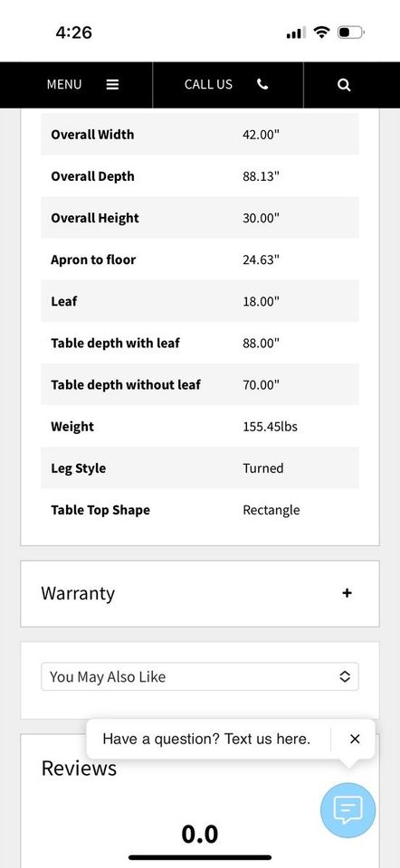Select the Overall Width row
Viewport: 400px width, 868px height.
point(200,135)
